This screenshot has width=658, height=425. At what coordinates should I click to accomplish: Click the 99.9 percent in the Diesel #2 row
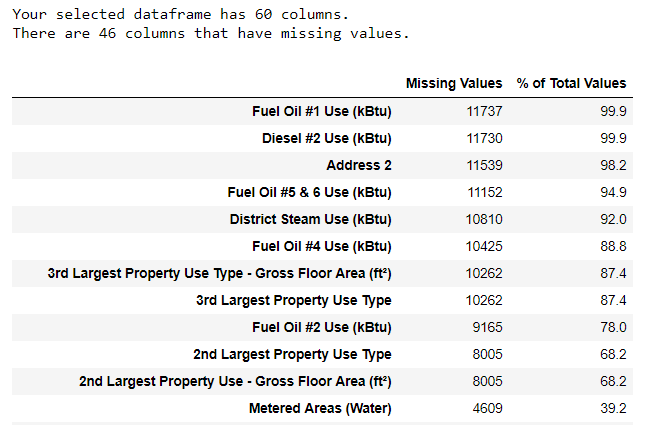point(613,138)
